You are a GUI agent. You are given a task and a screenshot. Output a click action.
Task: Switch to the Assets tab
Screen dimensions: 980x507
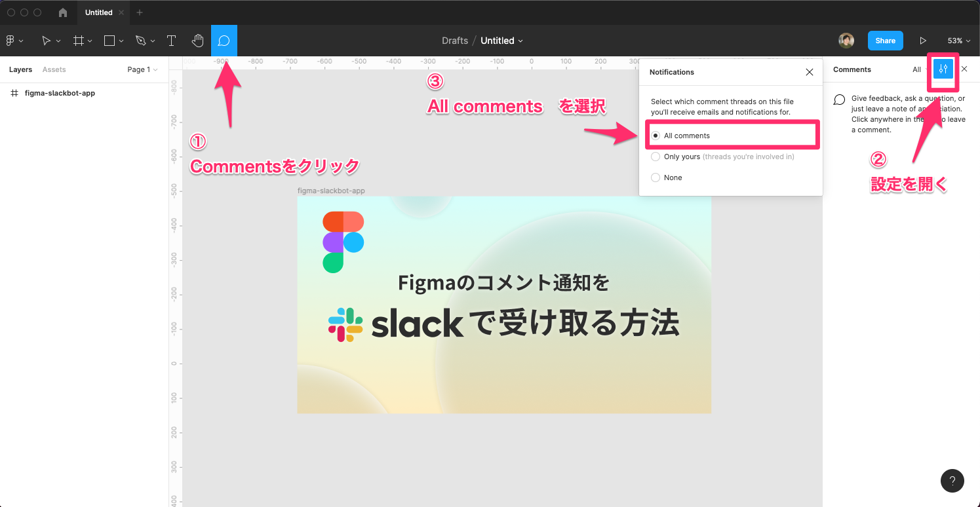click(54, 69)
